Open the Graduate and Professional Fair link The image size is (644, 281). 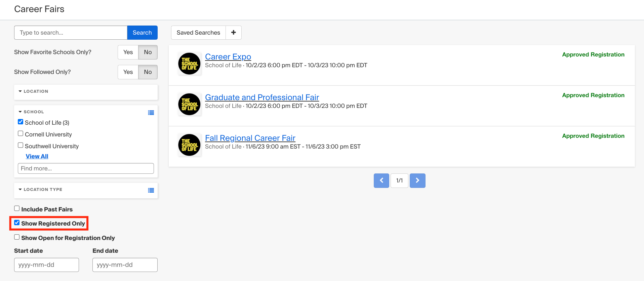pos(262,97)
